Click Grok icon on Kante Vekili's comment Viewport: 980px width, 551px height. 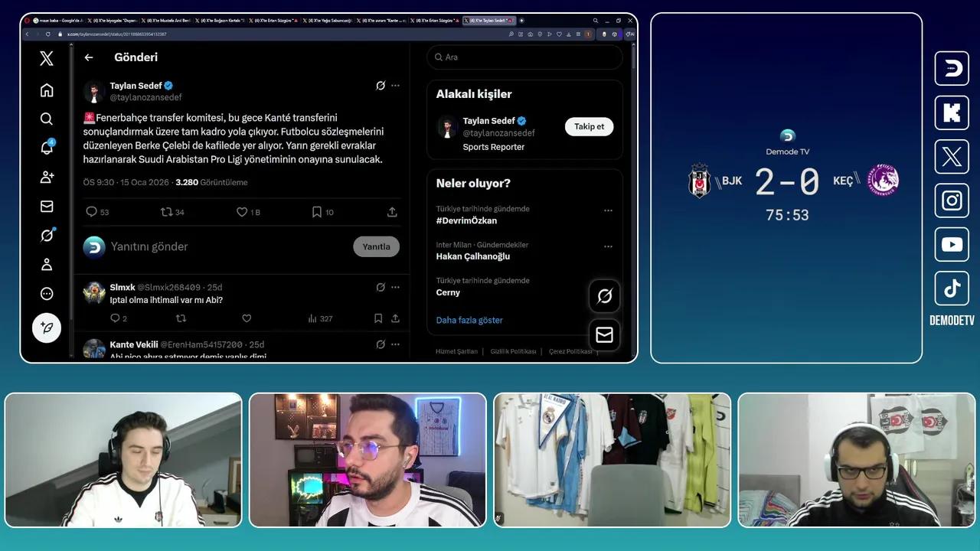click(x=381, y=344)
